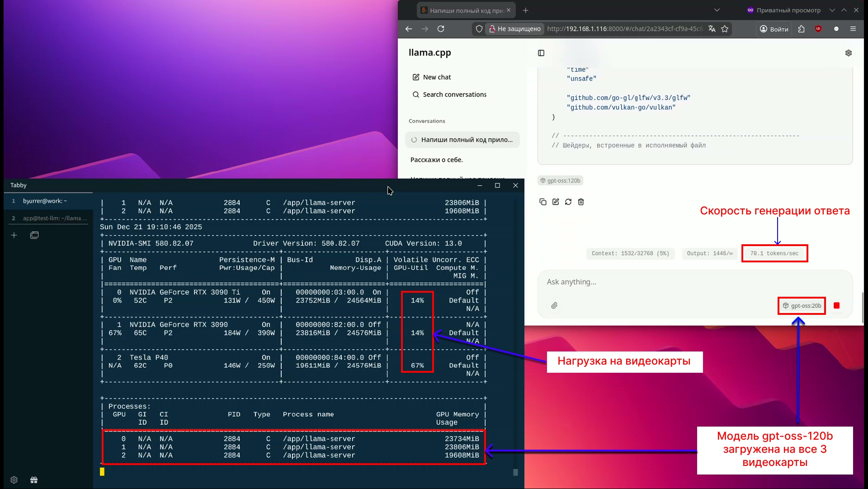The height and width of the screenshot is (489, 868).
Task: Click the Ask anything input field
Action: click(678, 282)
